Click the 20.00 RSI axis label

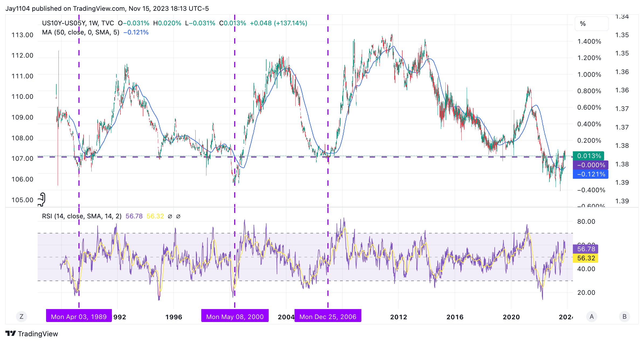586,293
